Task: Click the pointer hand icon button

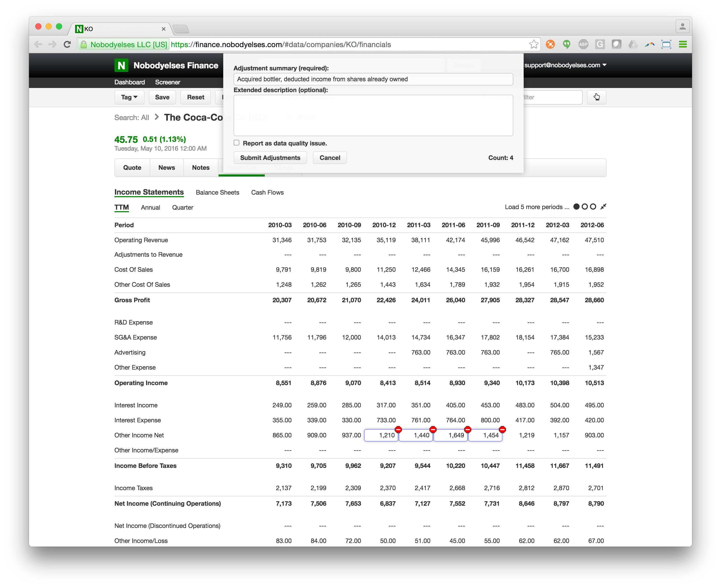Action: pos(596,97)
